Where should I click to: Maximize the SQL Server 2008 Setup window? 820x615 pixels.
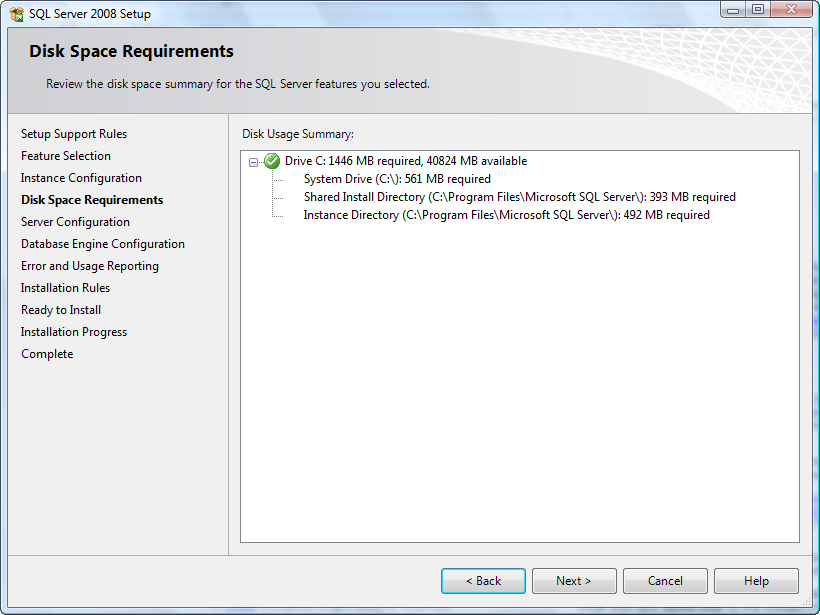[x=758, y=10]
